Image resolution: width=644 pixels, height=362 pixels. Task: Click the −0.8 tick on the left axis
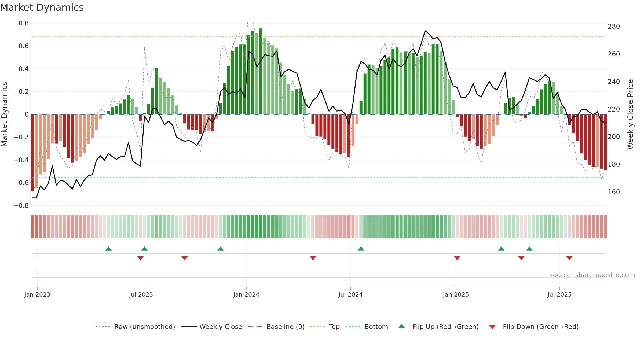(x=21, y=206)
